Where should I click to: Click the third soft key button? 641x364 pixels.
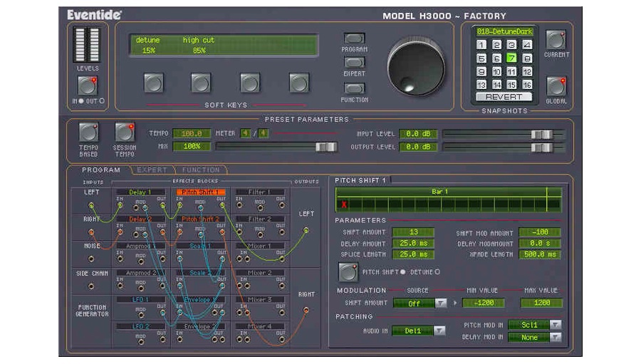click(x=250, y=83)
